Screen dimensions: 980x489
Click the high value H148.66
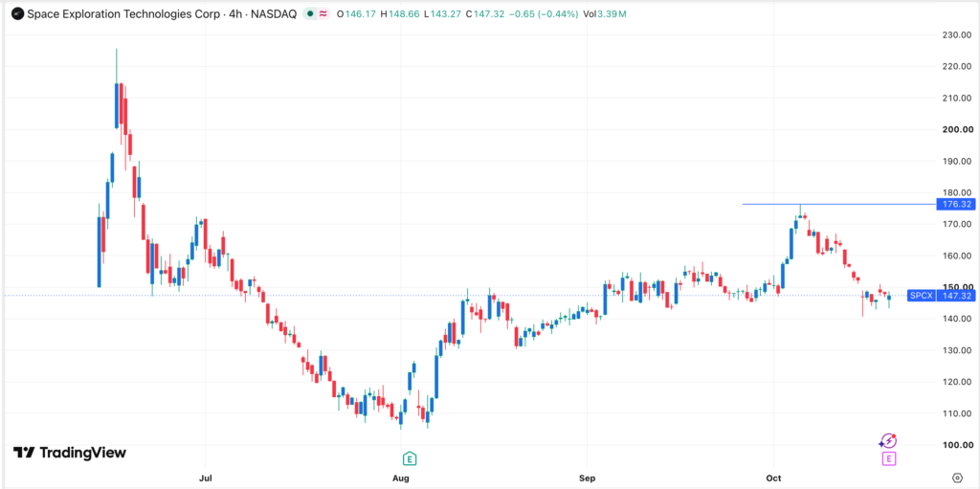coord(399,13)
